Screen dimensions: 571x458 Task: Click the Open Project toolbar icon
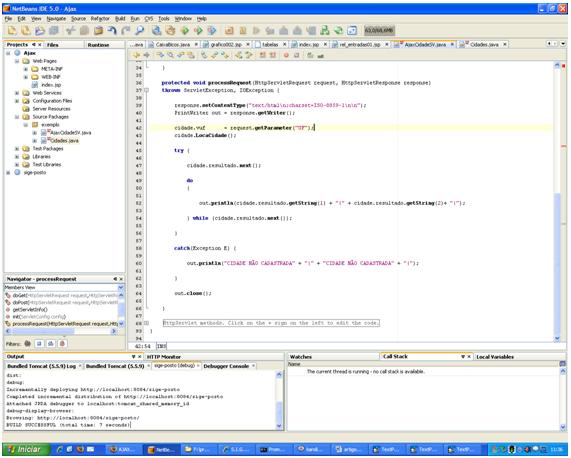tap(40, 31)
